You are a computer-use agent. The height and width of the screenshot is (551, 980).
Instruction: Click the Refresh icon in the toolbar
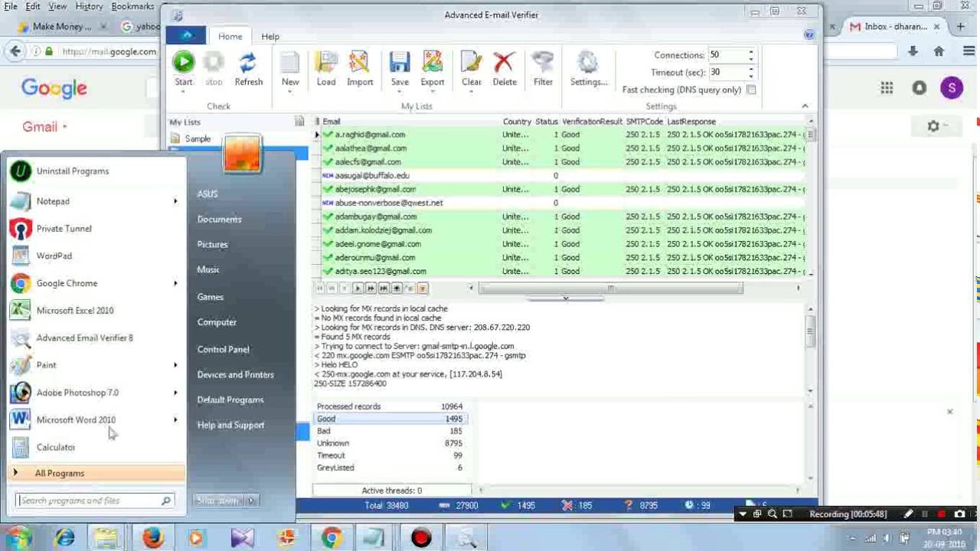(248, 63)
